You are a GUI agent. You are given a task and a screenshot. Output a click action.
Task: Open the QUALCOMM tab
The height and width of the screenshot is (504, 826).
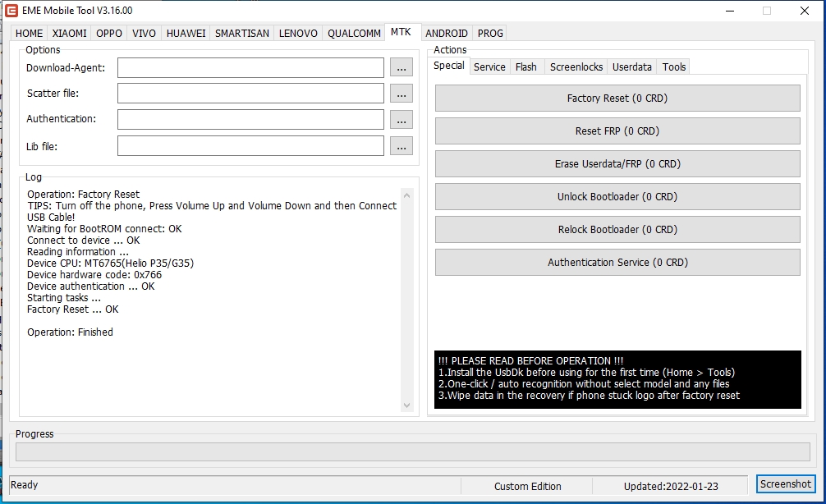354,34
